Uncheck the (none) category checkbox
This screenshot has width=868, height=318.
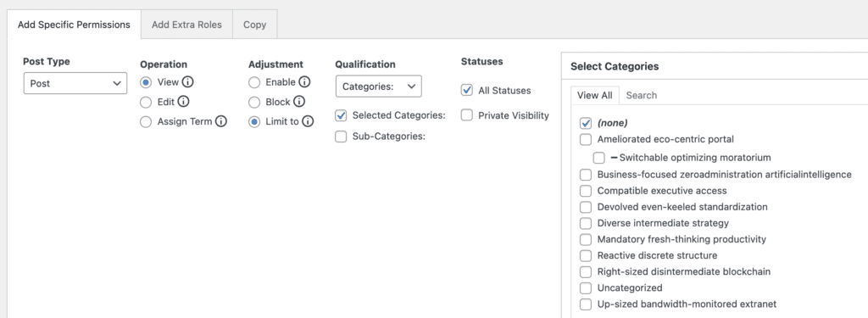(586, 123)
